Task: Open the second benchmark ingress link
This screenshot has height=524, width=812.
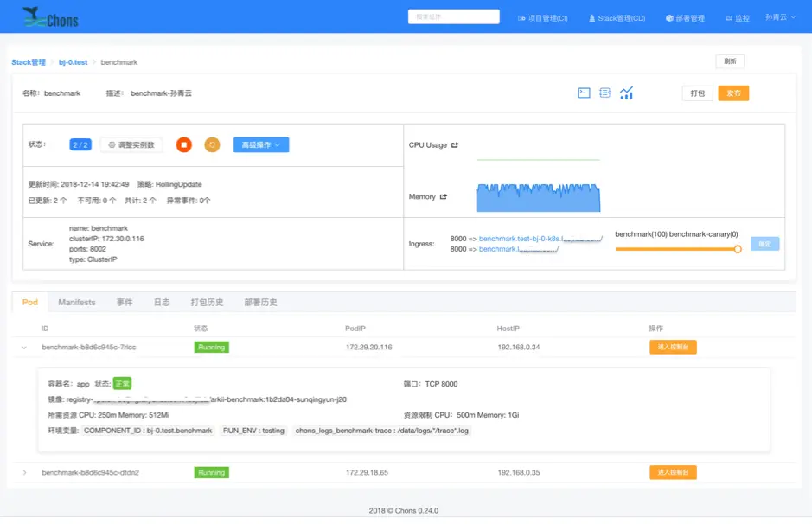Action: (518, 249)
